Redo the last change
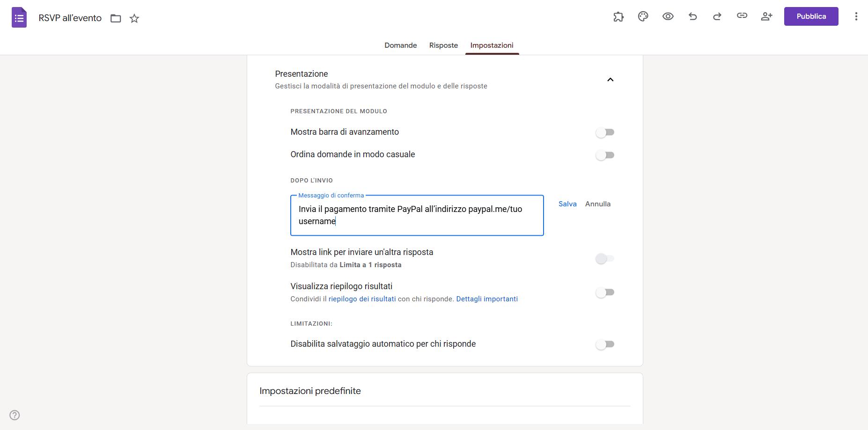 pyautogui.click(x=717, y=16)
